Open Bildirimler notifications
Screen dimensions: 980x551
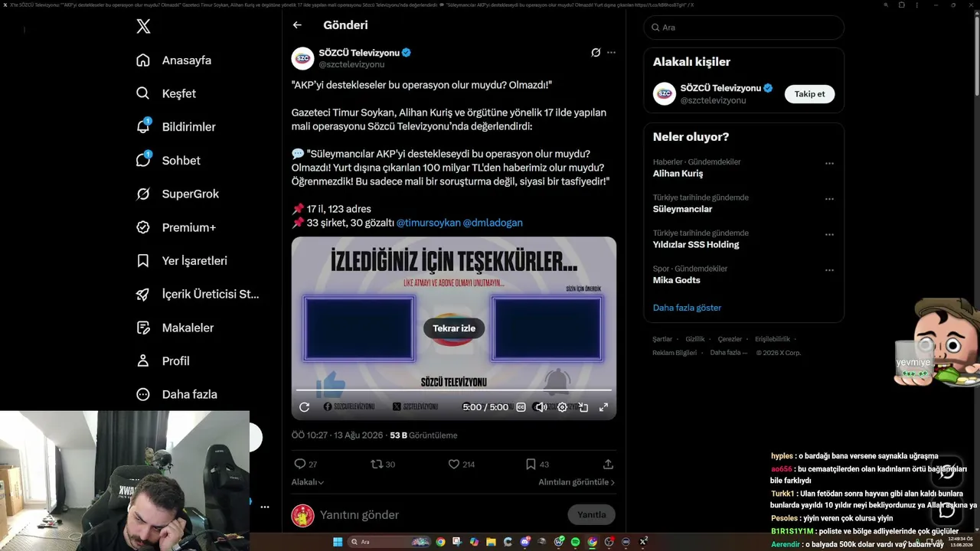pos(175,127)
